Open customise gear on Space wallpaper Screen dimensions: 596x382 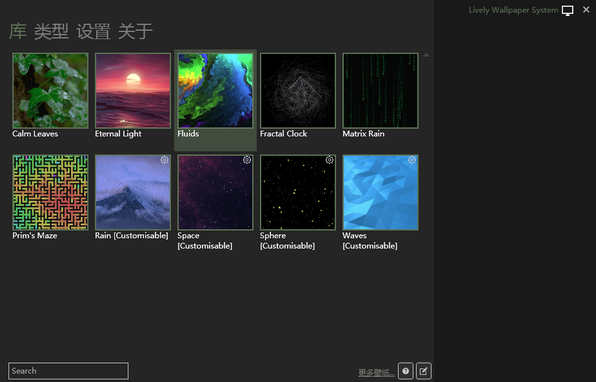pos(247,160)
